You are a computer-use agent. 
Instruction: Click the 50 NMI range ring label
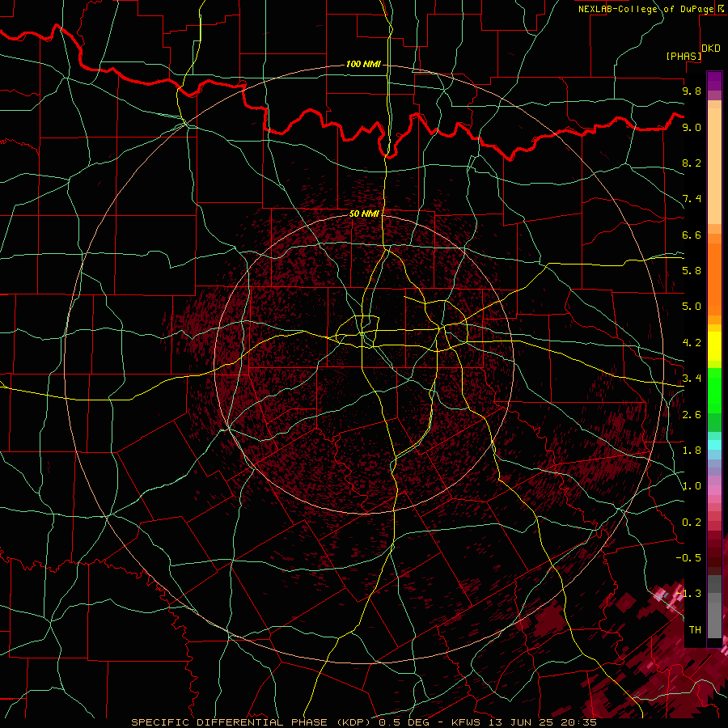click(x=364, y=214)
